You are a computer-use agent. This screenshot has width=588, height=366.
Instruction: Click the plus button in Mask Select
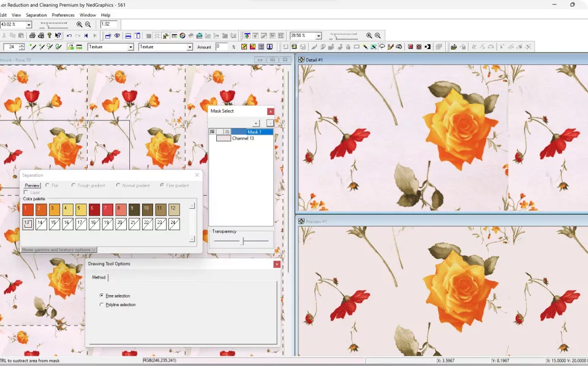coord(256,123)
